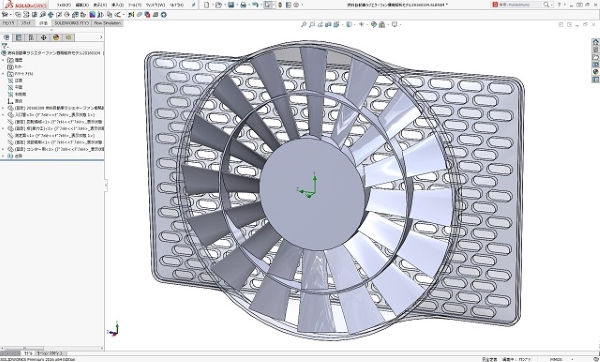Switch to the SOLIDWORKS Add-Ins tab
The image size is (600, 362).
point(72,23)
